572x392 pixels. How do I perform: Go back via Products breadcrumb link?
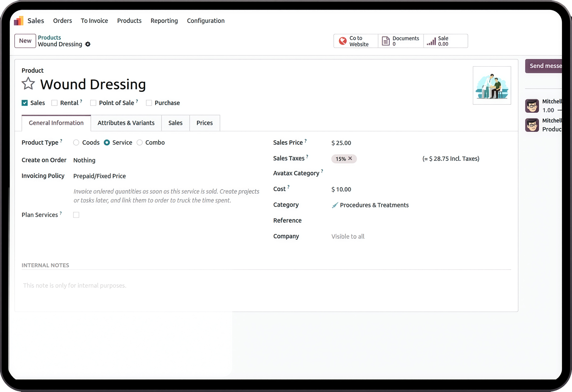click(x=49, y=37)
